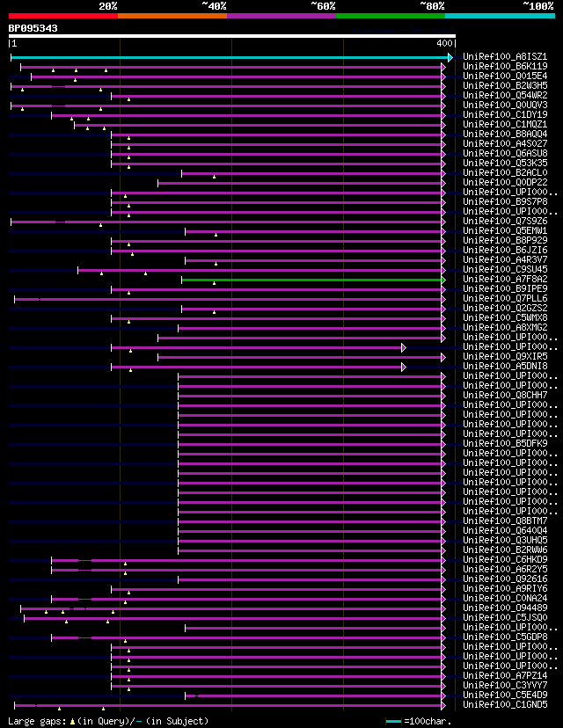This screenshot has width=563, height=728.
Task: Pick the UniRef100_A8XMG2 hit label
Action: point(505,328)
